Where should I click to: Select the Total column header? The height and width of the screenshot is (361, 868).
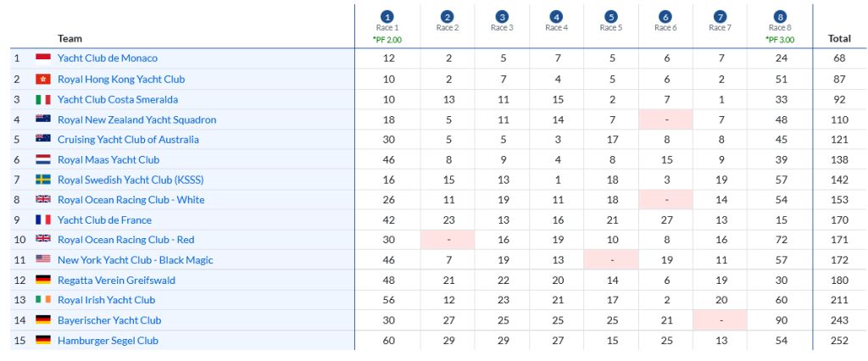839,38
